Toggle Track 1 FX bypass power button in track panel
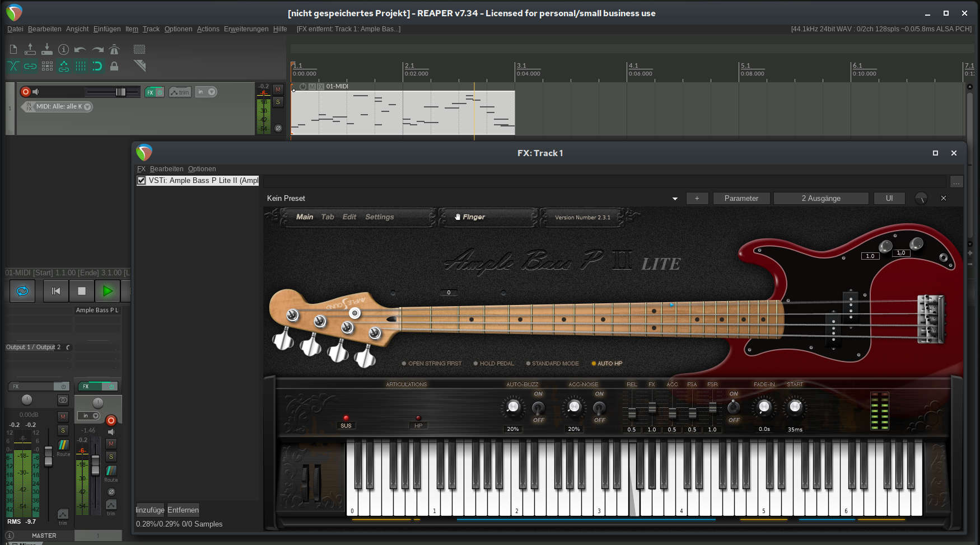This screenshot has height=545, width=980. pos(160,92)
